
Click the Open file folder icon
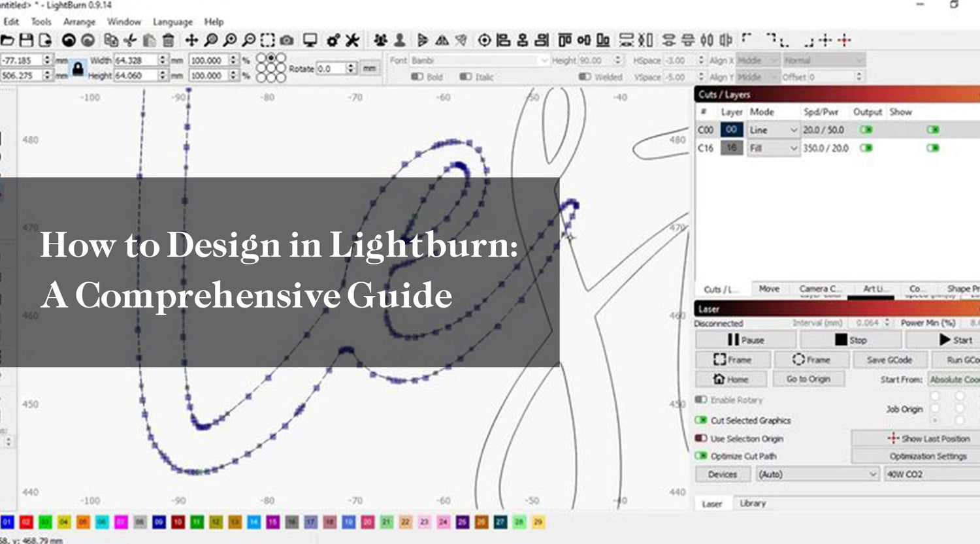[7, 40]
